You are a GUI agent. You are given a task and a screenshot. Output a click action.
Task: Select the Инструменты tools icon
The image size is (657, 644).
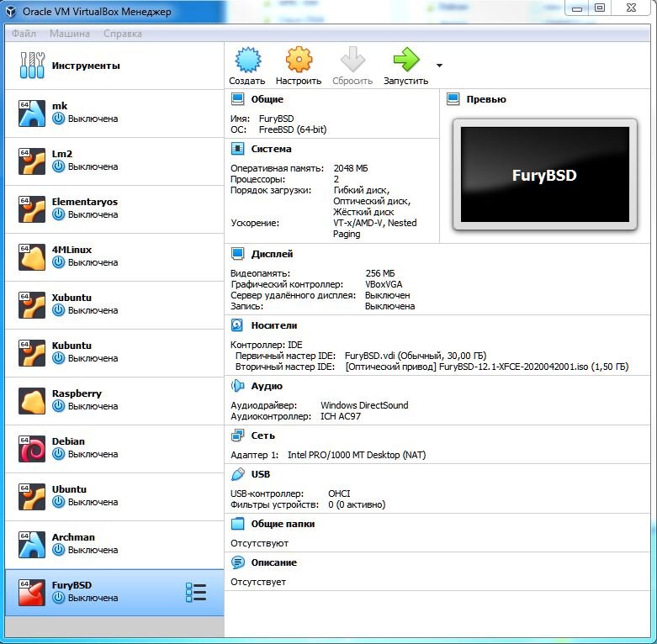[x=32, y=66]
